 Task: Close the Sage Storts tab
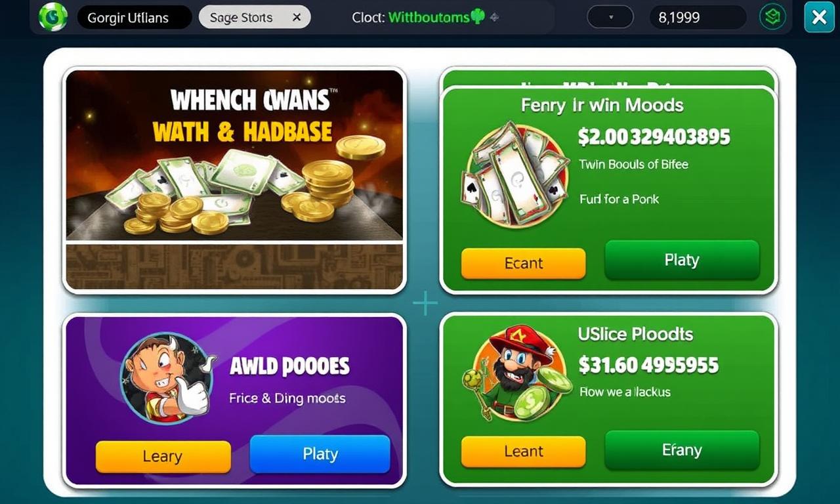coord(297,18)
